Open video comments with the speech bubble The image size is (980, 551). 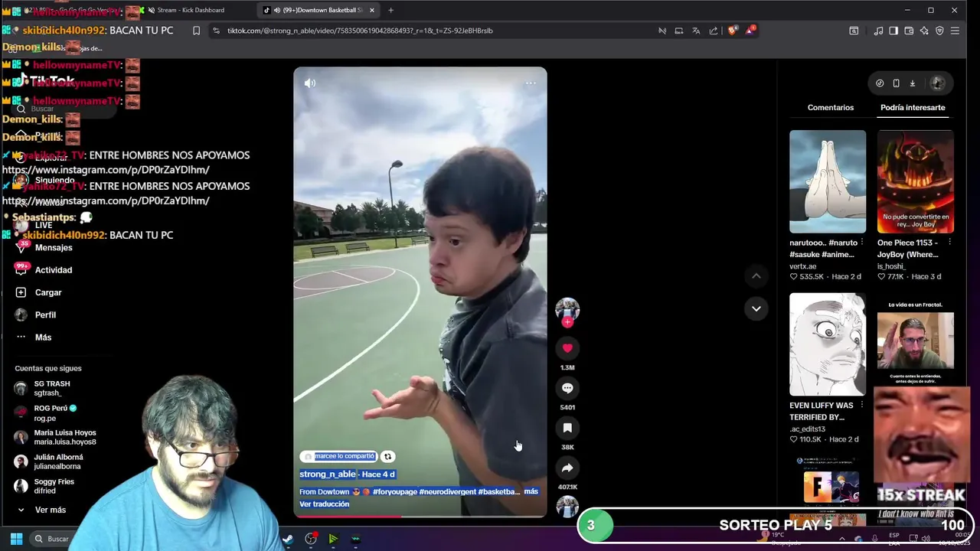point(567,388)
